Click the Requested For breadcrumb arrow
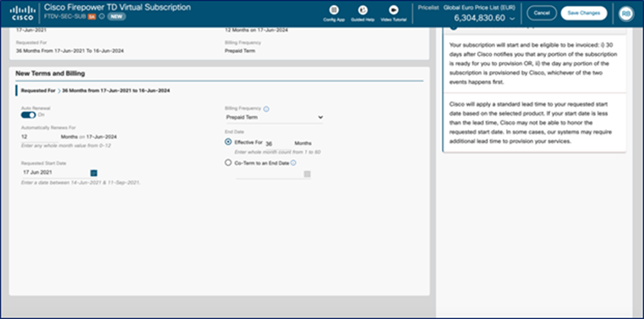 click(59, 91)
